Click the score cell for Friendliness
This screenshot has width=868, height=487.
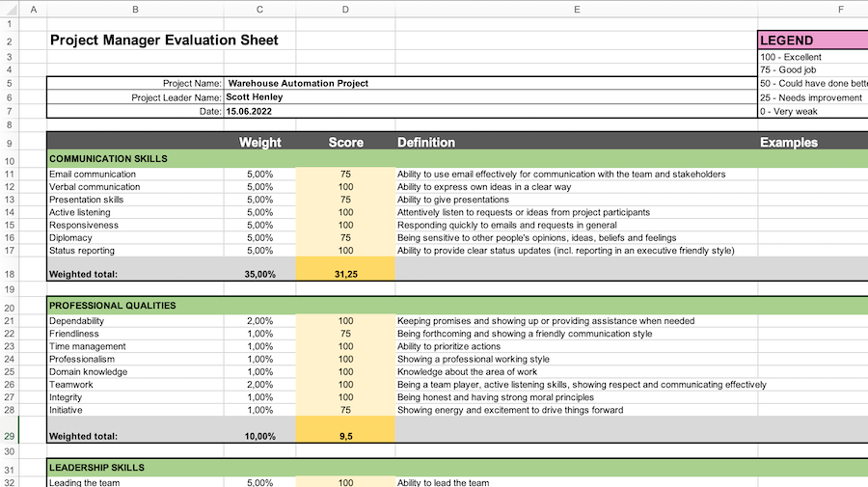pyautogui.click(x=345, y=334)
